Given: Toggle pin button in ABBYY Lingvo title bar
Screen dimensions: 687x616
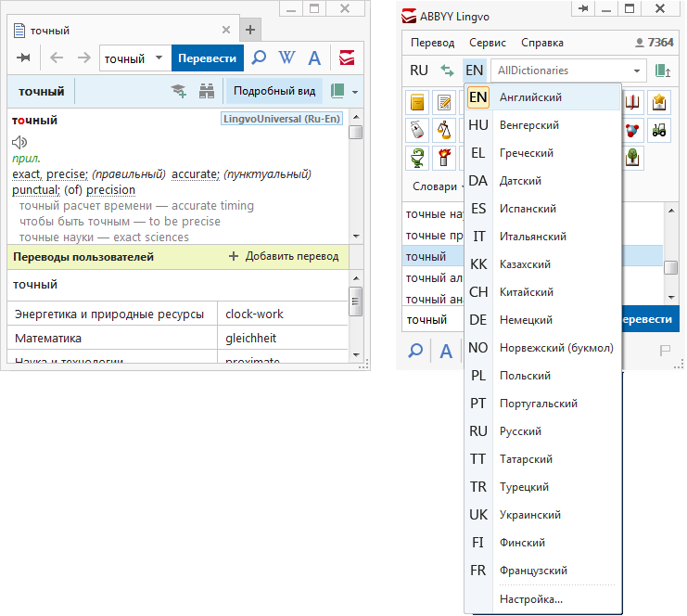Looking at the screenshot, I should [583, 8].
